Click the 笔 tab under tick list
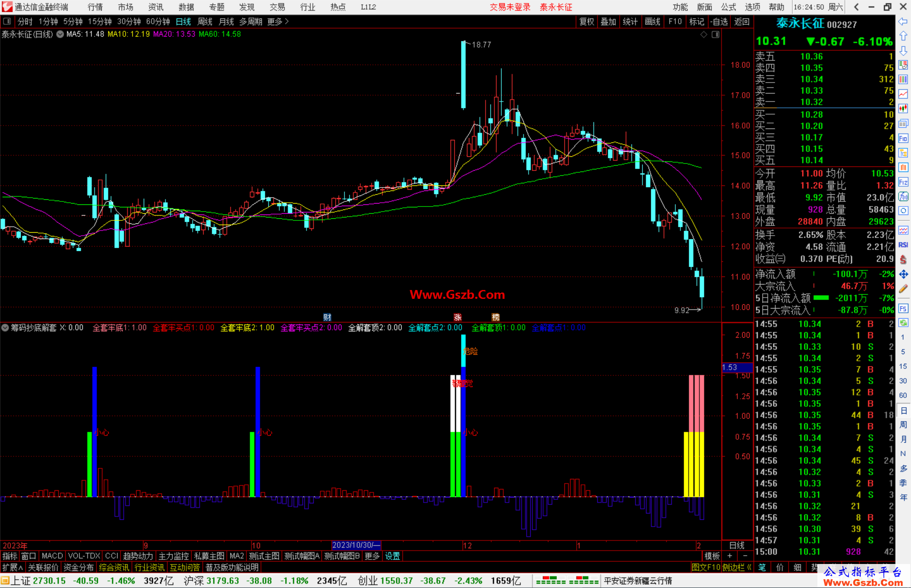 (762, 567)
